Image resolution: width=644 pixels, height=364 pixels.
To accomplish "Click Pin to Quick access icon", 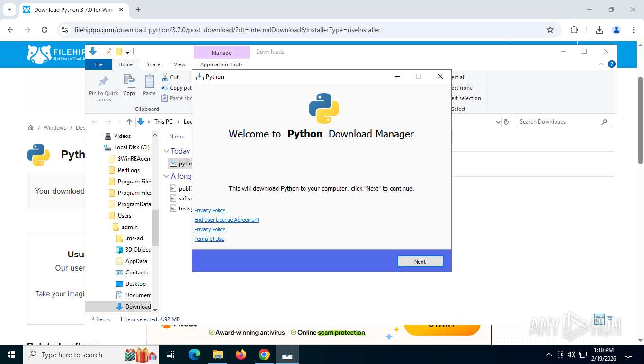I will [x=104, y=89].
